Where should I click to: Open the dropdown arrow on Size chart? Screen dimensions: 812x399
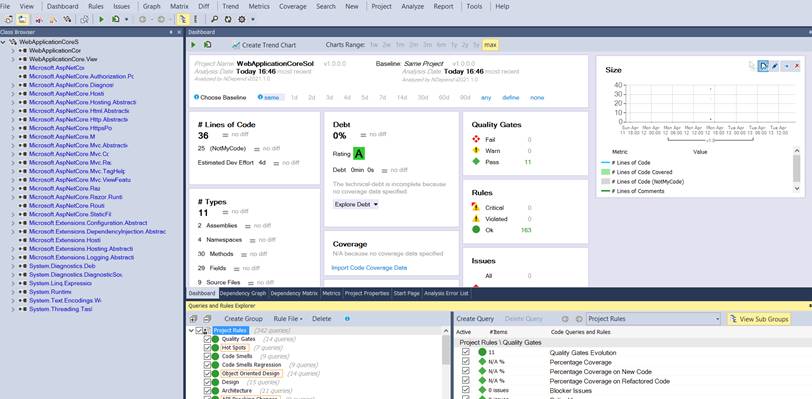click(787, 66)
